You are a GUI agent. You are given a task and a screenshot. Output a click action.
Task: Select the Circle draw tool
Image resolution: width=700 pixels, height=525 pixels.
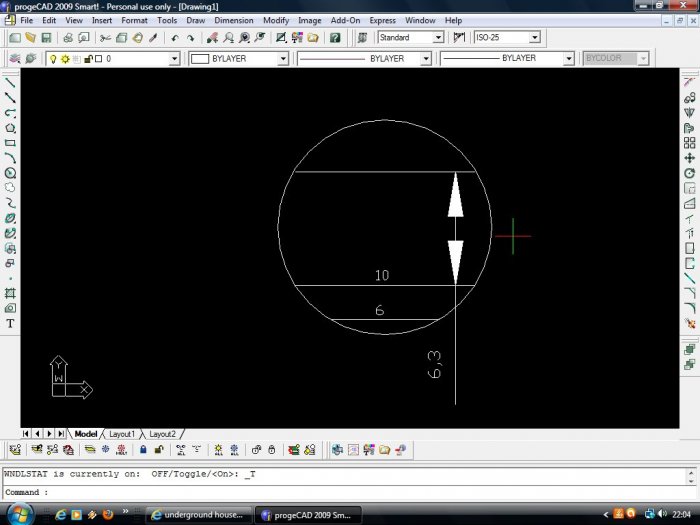tap(10, 172)
